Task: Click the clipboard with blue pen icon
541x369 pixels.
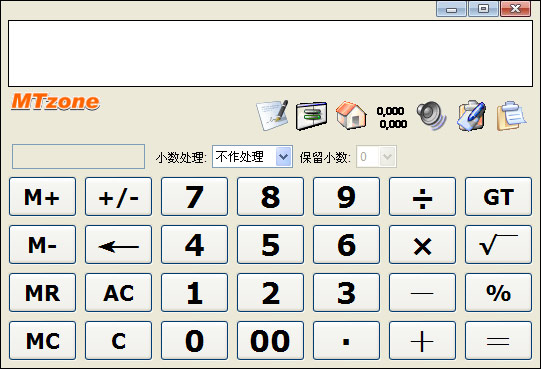Action: tap(471, 116)
